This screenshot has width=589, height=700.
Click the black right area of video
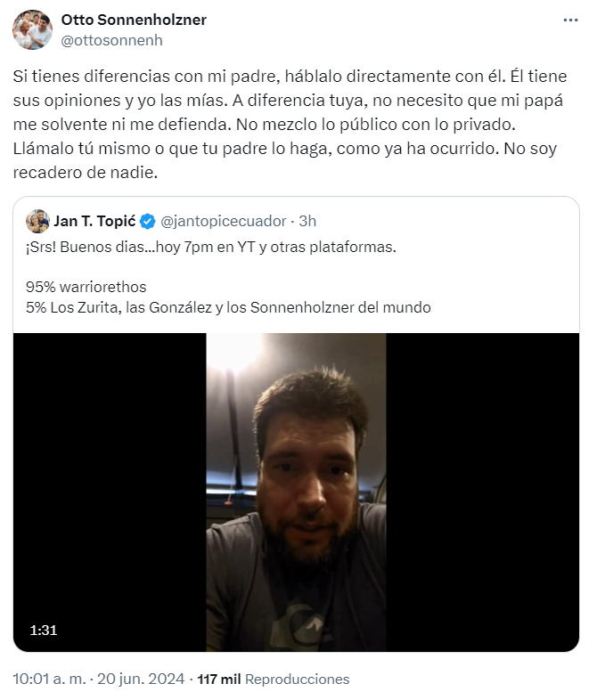click(x=483, y=492)
